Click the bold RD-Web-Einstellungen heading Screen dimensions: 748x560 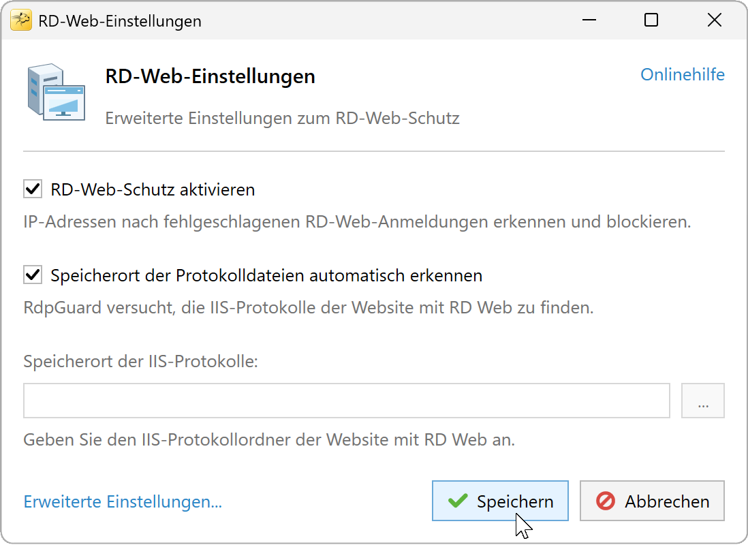tap(211, 76)
